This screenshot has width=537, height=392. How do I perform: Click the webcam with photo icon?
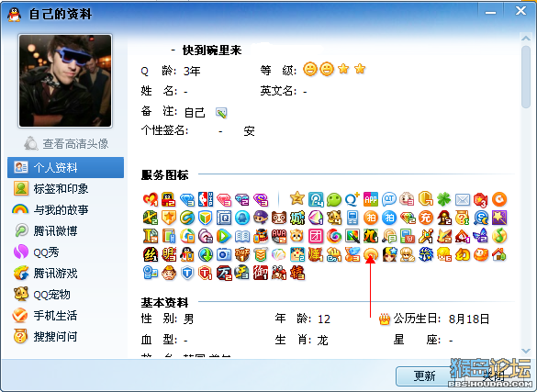(x=151, y=274)
